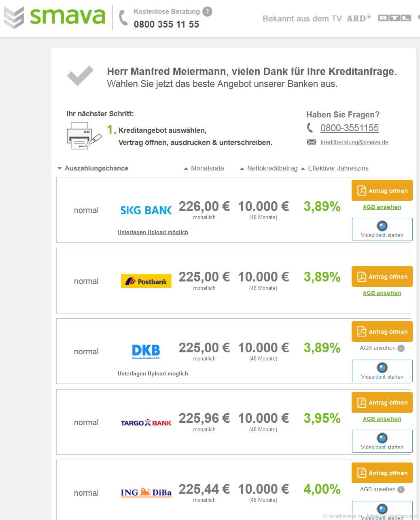This screenshot has width=420, height=520.
Task: Click the email envelope icon
Action: click(x=312, y=142)
